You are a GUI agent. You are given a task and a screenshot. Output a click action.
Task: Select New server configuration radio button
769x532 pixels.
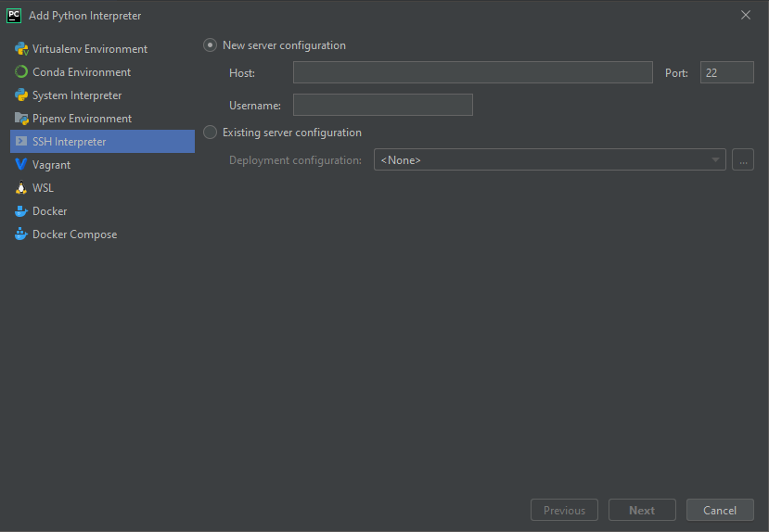click(x=211, y=45)
